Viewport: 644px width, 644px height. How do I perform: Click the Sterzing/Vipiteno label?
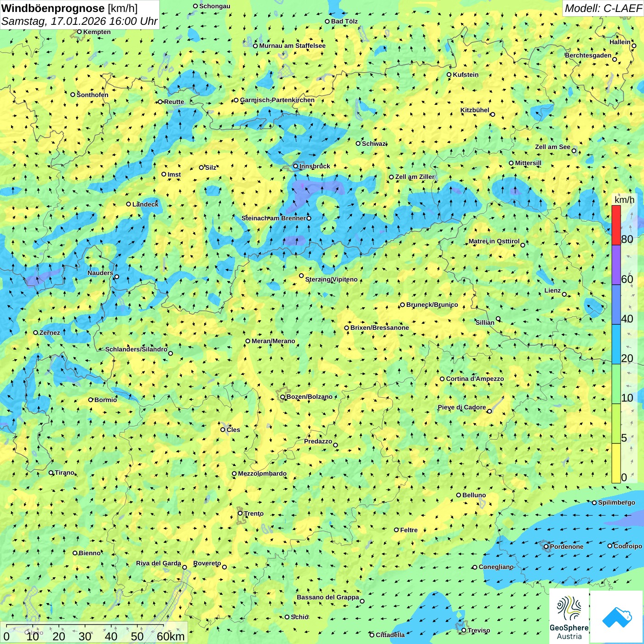(331, 279)
